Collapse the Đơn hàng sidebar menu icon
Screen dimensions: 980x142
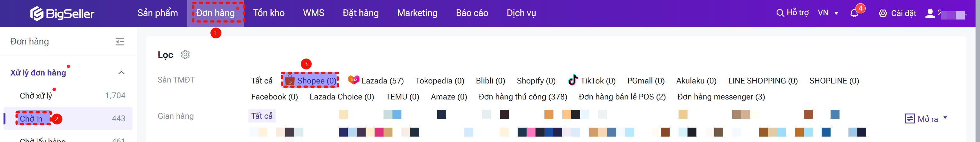[120, 42]
